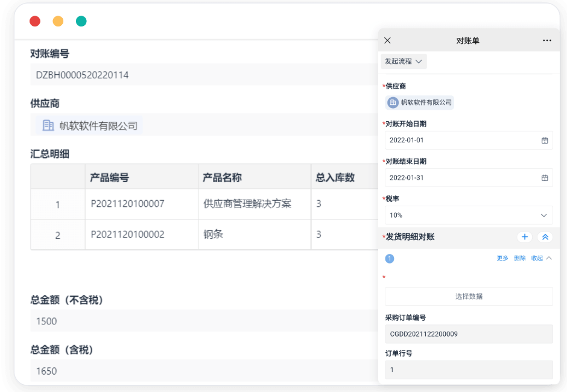567x392 pixels.
Task: Click the 订单行号 field
Action: pyautogui.click(x=469, y=370)
